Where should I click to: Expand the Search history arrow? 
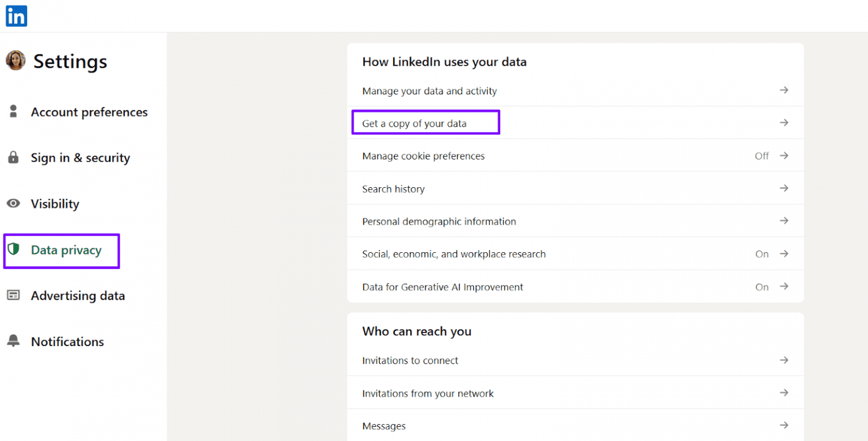pos(785,188)
